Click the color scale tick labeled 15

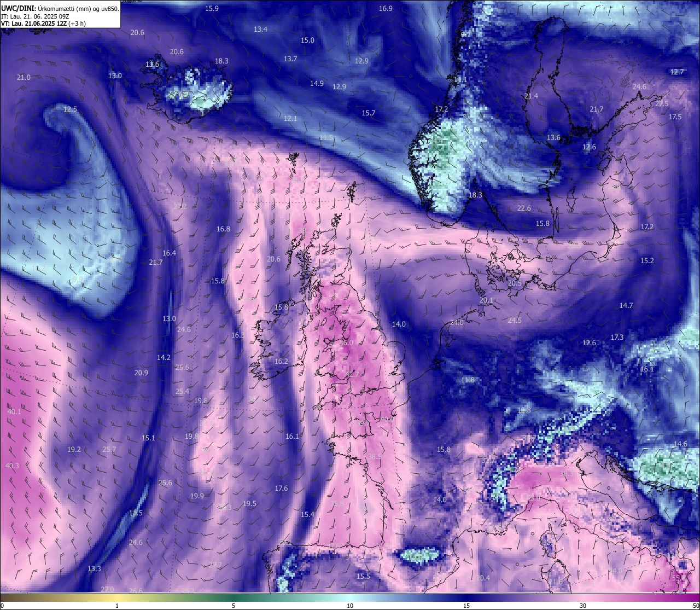466,606
